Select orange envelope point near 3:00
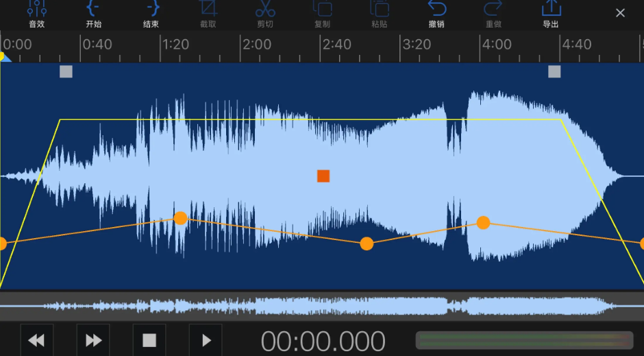The width and height of the screenshot is (644, 356). (367, 244)
